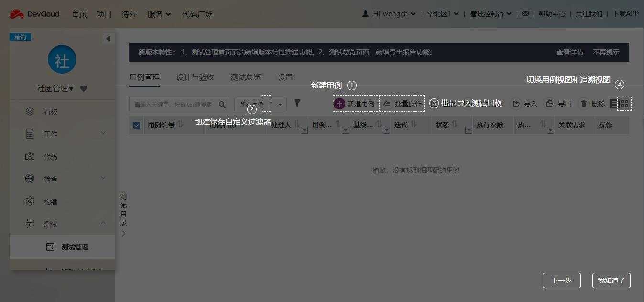Expand the 工作 sidebar chevron
The image size is (644, 302).
(x=103, y=133)
